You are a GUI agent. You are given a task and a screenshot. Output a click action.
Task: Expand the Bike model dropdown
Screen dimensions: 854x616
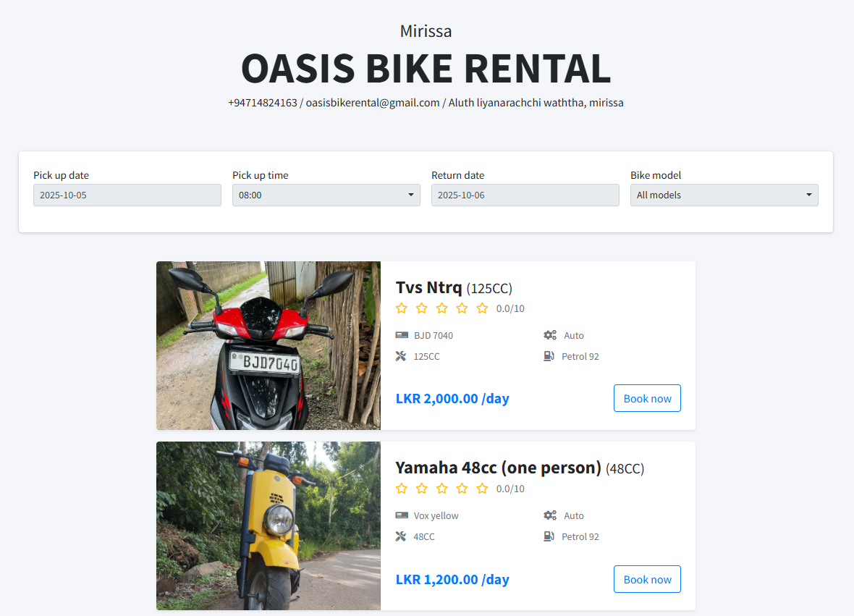tap(724, 195)
